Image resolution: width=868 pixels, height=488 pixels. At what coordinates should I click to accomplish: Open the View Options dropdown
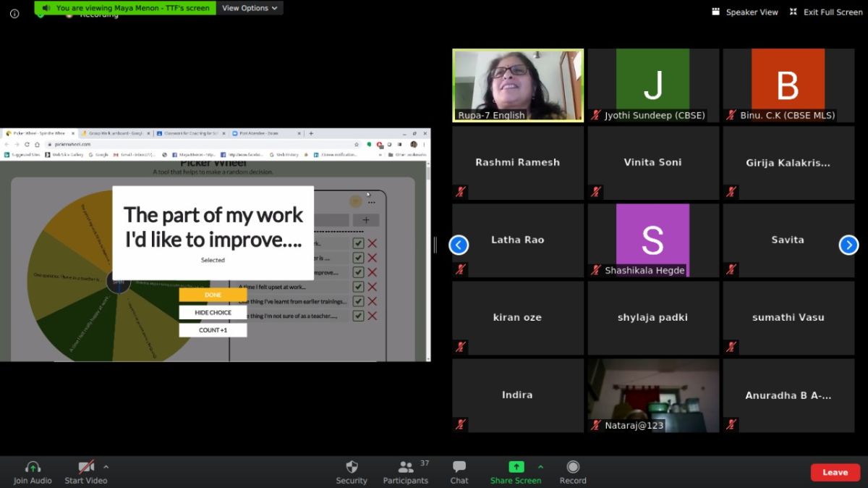pos(250,8)
